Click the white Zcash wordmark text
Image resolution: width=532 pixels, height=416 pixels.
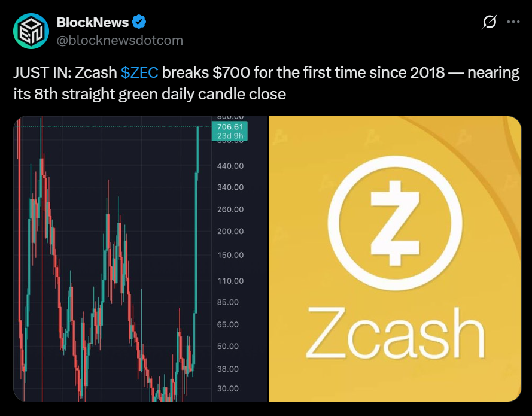[x=395, y=333]
